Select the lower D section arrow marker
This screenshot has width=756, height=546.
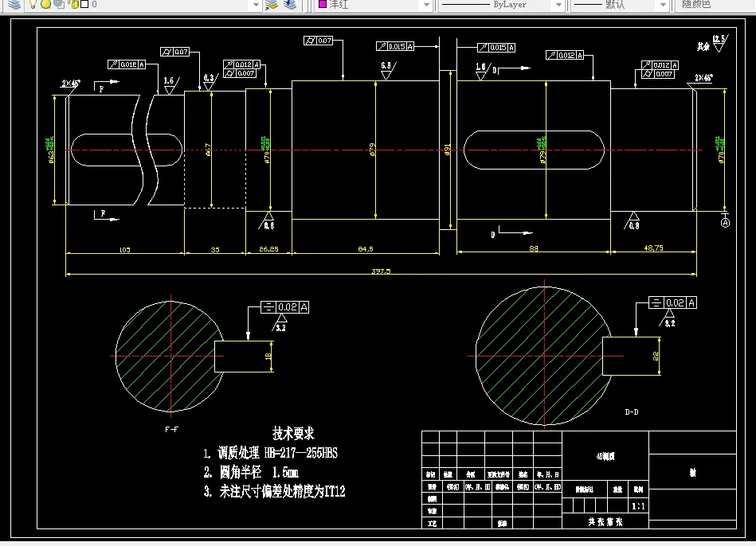(511, 232)
